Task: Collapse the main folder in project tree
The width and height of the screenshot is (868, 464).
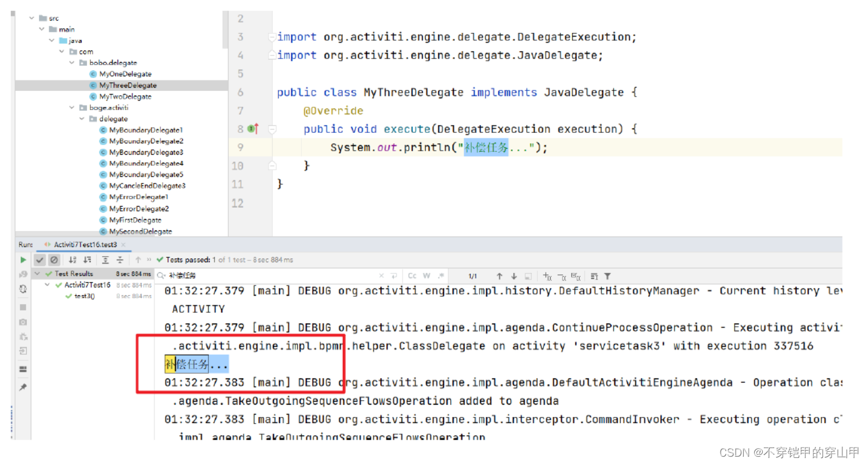Action: pyautogui.click(x=42, y=29)
